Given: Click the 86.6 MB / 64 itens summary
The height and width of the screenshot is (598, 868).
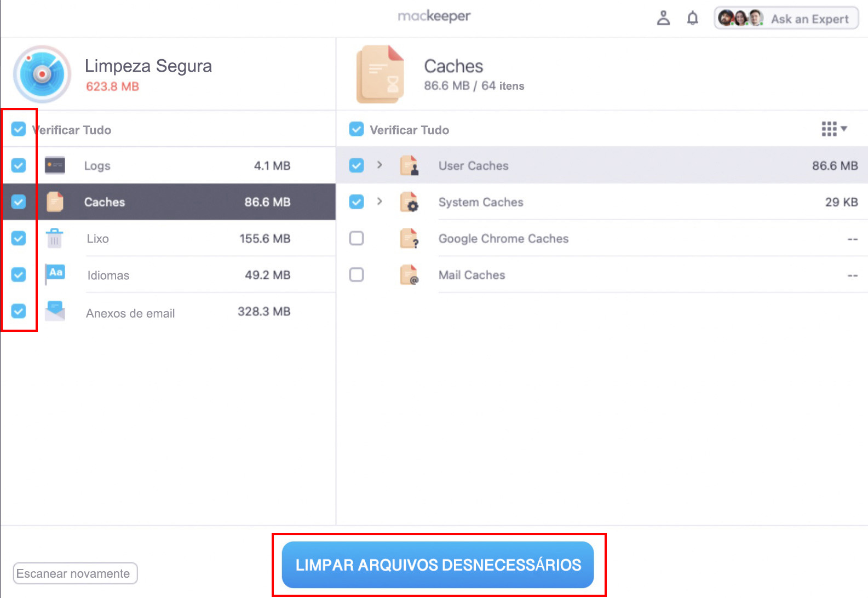Looking at the screenshot, I should pos(474,86).
